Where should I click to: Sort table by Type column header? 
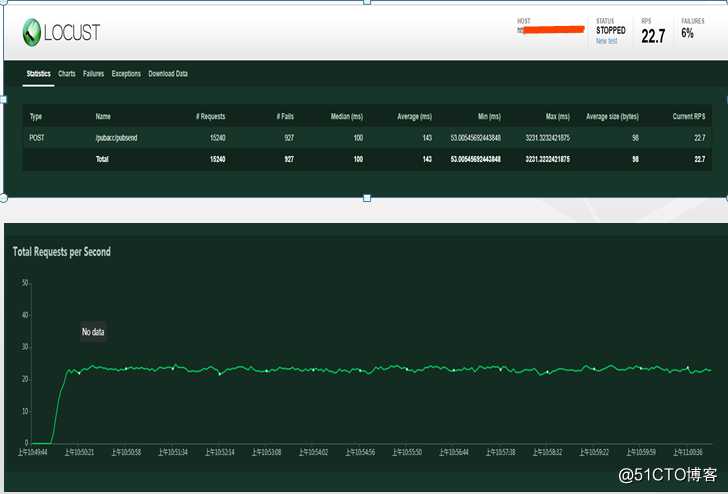pyautogui.click(x=36, y=116)
